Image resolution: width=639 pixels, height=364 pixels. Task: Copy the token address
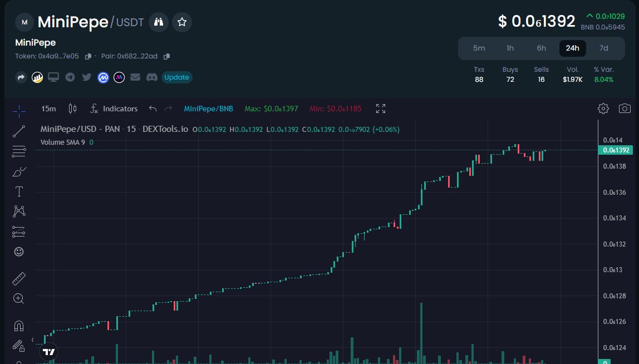pos(87,56)
